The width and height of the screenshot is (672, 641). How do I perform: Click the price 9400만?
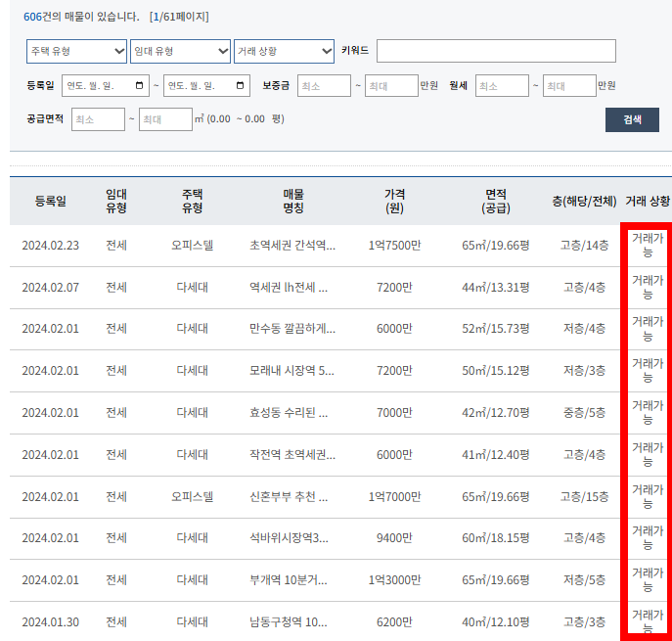click(x=394, y=537)
